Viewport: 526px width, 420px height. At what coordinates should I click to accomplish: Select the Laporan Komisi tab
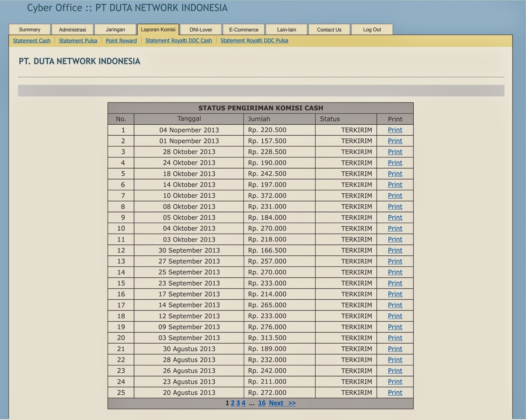click(158, 29)
